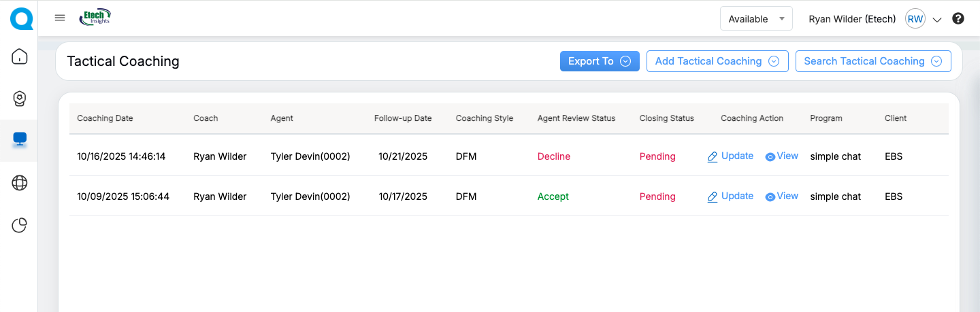Expand Add Tactical Coaching panel
The image size is (980, 312).
point(717,61)
